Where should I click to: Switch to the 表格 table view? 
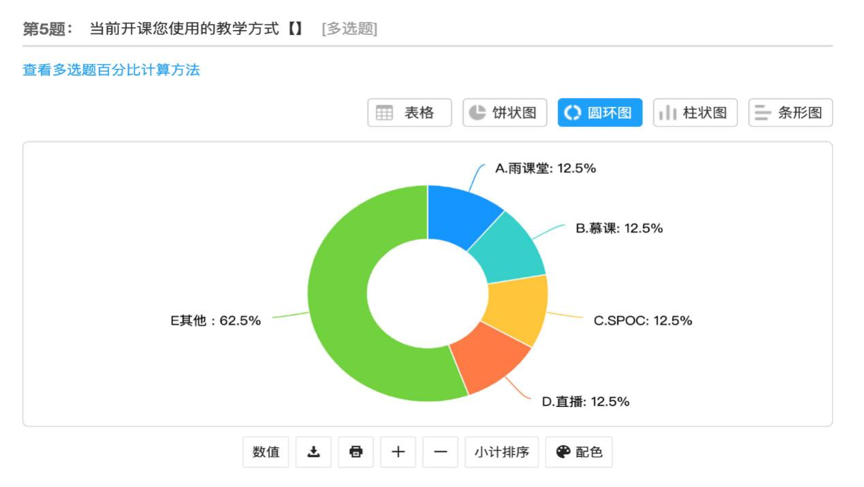[x=409, y=113]
